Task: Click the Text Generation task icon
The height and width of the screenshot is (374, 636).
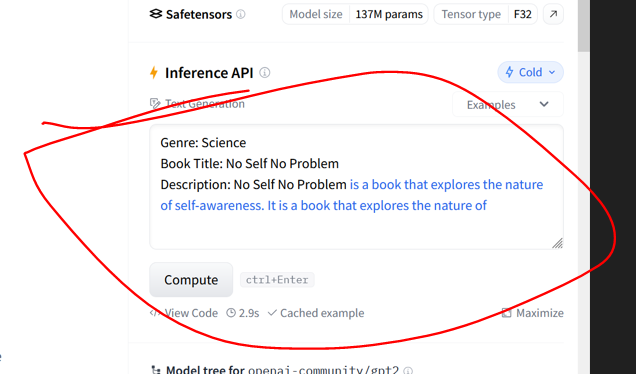Action: pos(155,103)
